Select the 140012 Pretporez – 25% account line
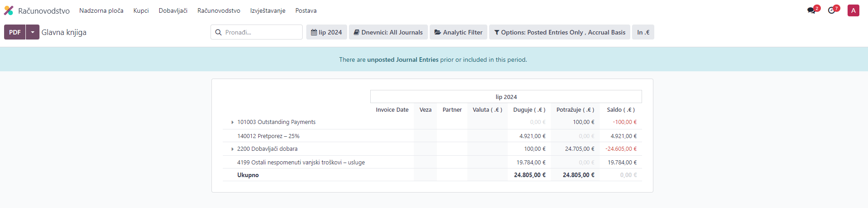This screenshot has width=868, height=208. [268, 136]
